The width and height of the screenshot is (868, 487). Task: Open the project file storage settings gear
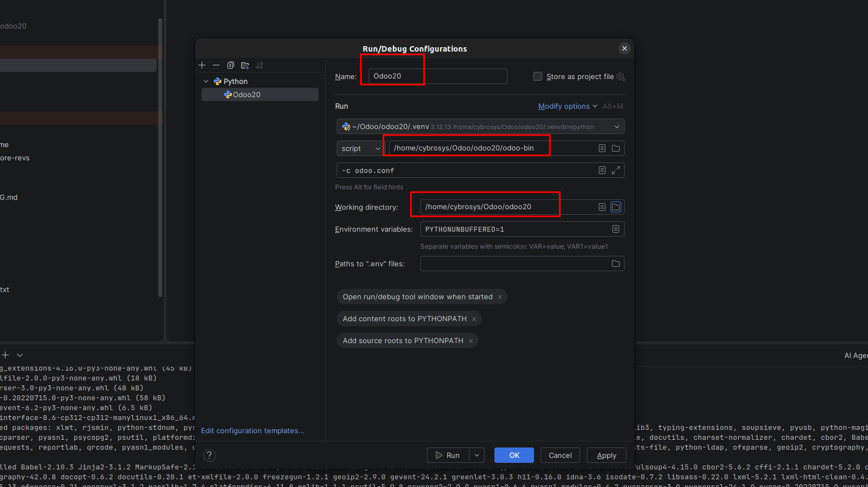click(621, 76)
